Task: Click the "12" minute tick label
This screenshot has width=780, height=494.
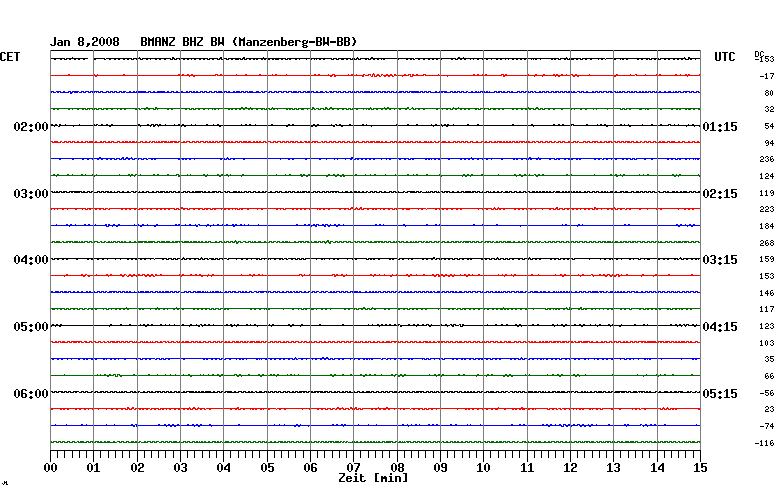Action: [571, 468]
